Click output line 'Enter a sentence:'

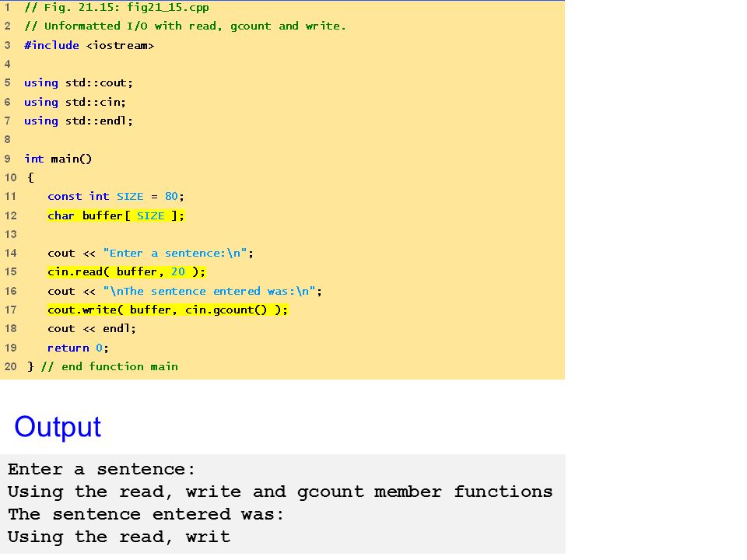click(x=101, y=469)
